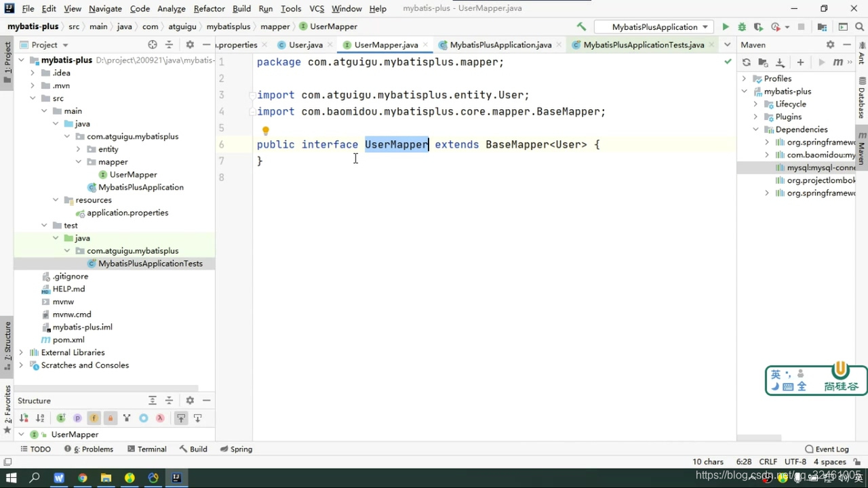Build project with hammer icon

click(581, 26)
